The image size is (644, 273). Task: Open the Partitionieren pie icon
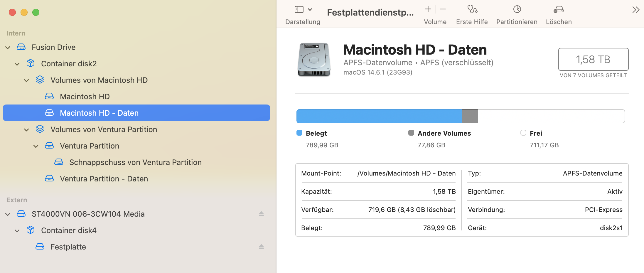517,9
